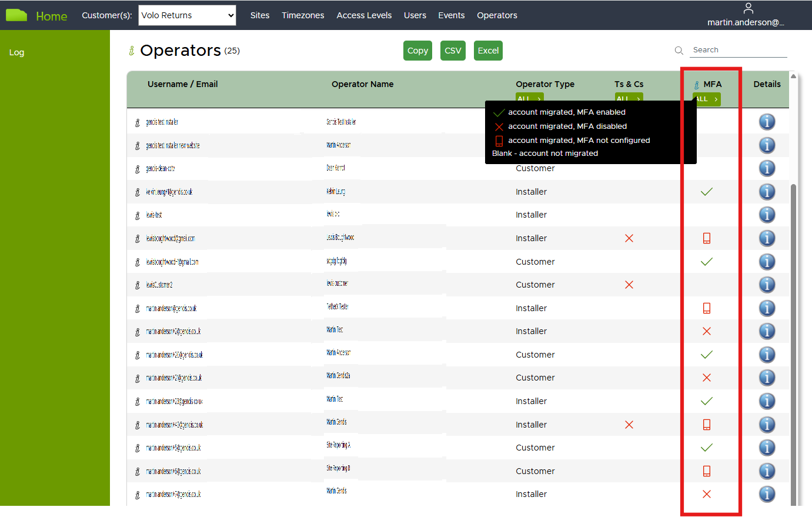
Task: Select Access Levels in the navigation bar
Action: pyautogui.click(x=364, y=15)
